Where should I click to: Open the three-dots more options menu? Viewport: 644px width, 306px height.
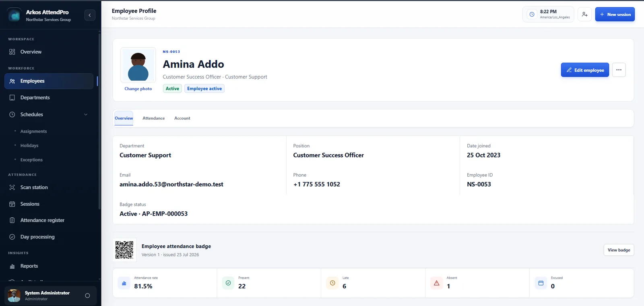[619, 70]
